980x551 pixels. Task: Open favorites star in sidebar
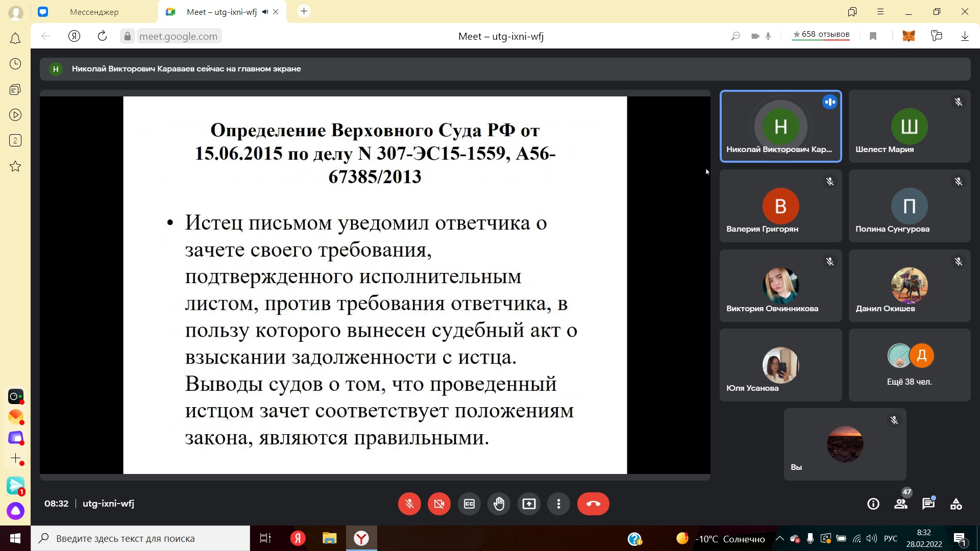(15, 166)
